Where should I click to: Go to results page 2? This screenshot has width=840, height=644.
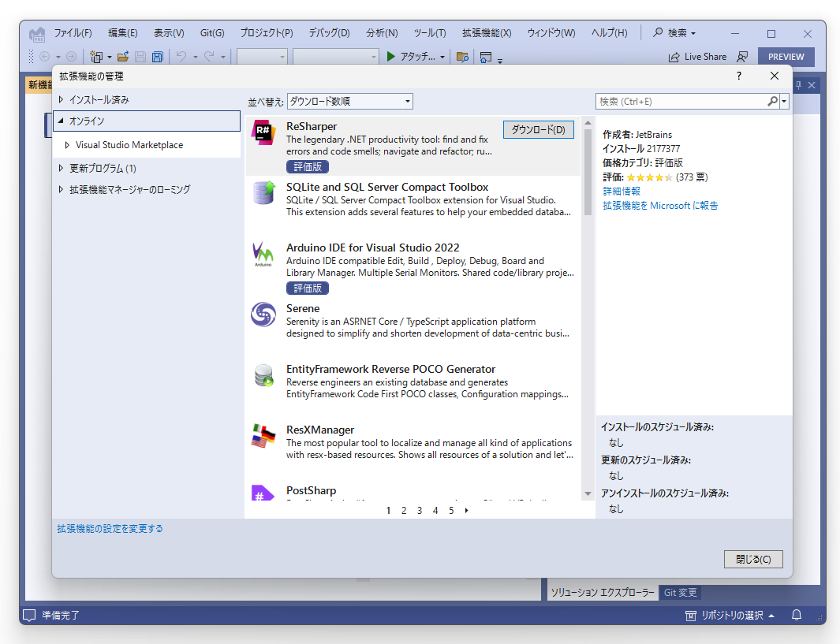click(x=404, y=511)
